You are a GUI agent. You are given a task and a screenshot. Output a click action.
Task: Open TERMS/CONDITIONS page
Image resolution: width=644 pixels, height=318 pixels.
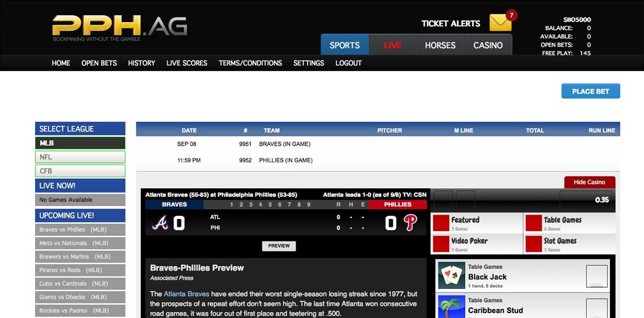[250, 63]
